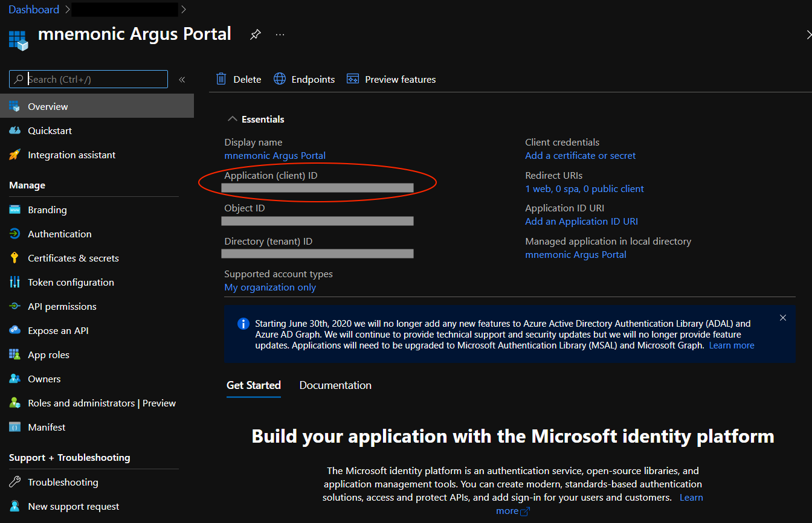The image size is (812, 523).
Task: Click the App roles grid icon
Action: coord(14,355)
